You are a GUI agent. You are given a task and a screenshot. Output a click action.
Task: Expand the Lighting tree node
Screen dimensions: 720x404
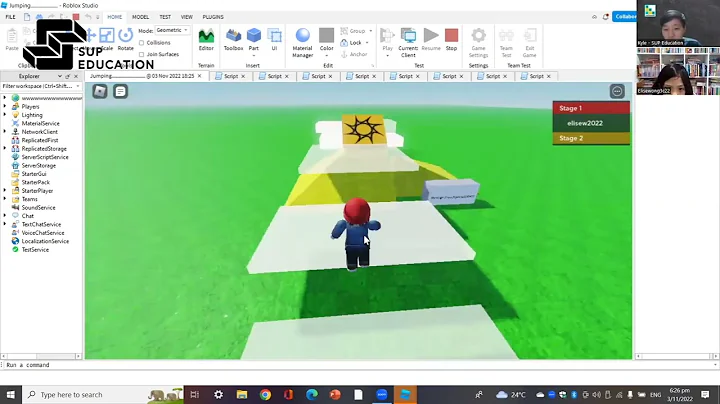[x=5, y=115]
